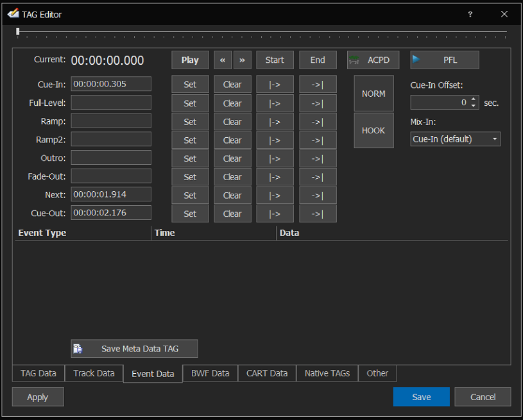Screen dimensions: 523x420
Task: Click Save Meta Data TAG button
Action: point(134,349)
